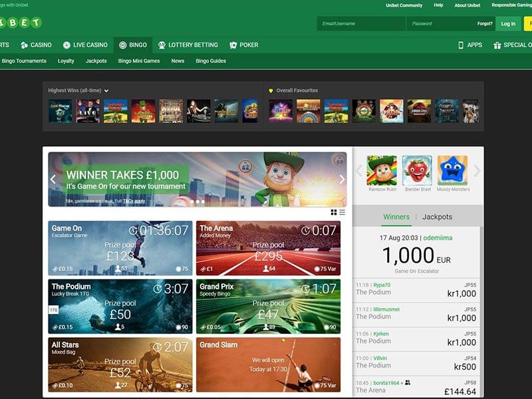The width and height of the screenshot is (532, 399).
Task: Show previous banner with left arrow
Action: 53,180
